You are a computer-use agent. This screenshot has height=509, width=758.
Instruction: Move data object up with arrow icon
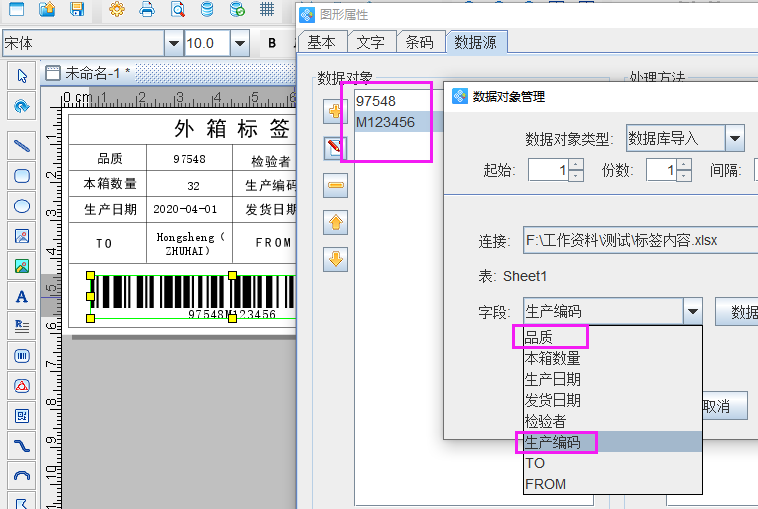coord(335,223)
